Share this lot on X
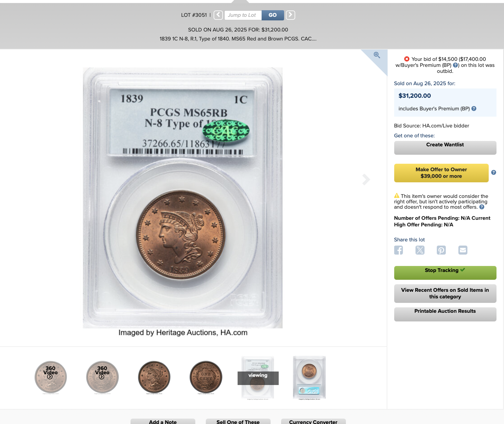504x424 pixels. 420,250
